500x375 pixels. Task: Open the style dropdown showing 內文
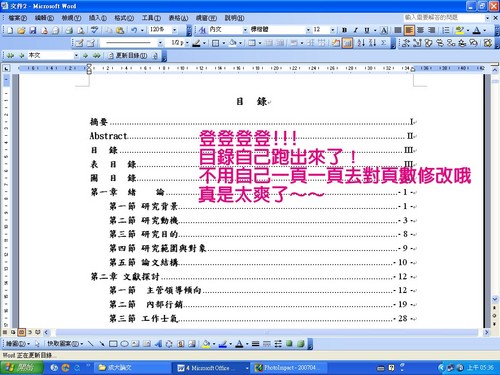pos(245,30)
